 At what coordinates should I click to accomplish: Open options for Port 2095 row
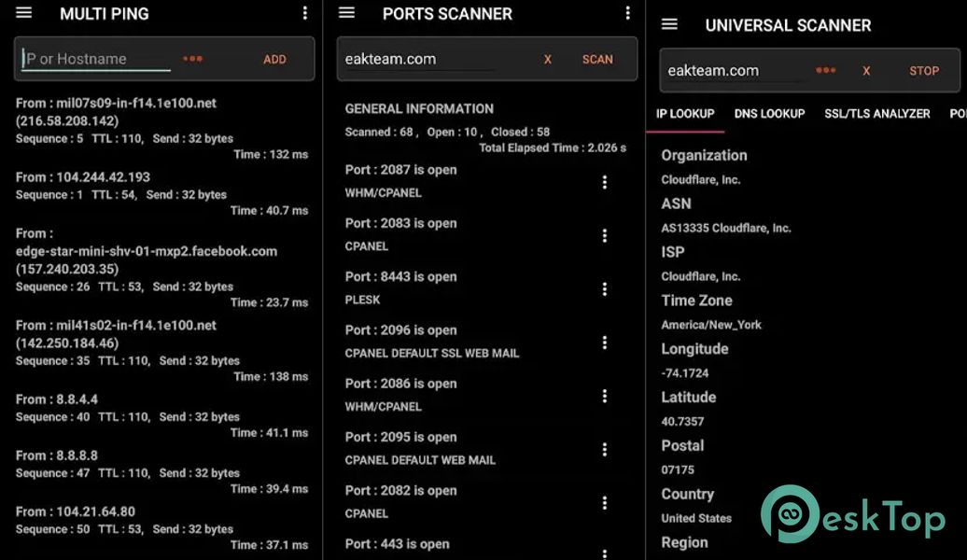[605, 450]
